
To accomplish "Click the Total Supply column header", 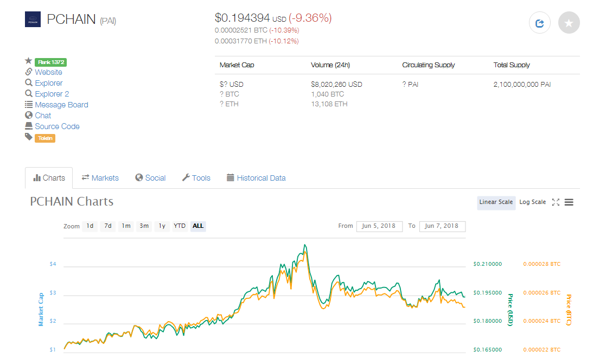I will coord(512,65).
